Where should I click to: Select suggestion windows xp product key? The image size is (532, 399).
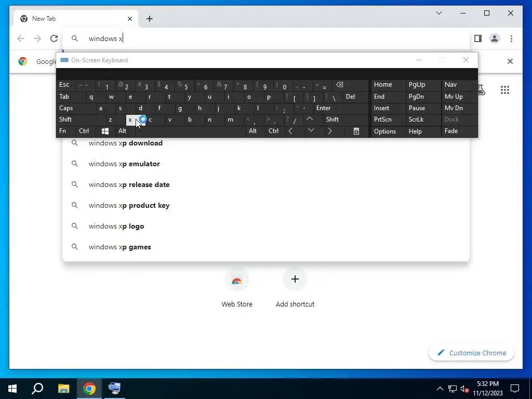266,205
